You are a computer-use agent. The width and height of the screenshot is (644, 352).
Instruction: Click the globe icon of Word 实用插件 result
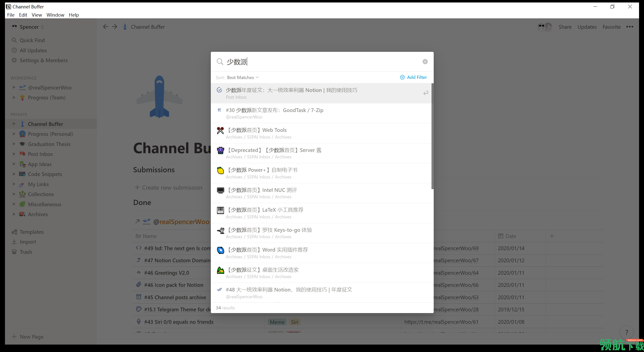point(220,250)
